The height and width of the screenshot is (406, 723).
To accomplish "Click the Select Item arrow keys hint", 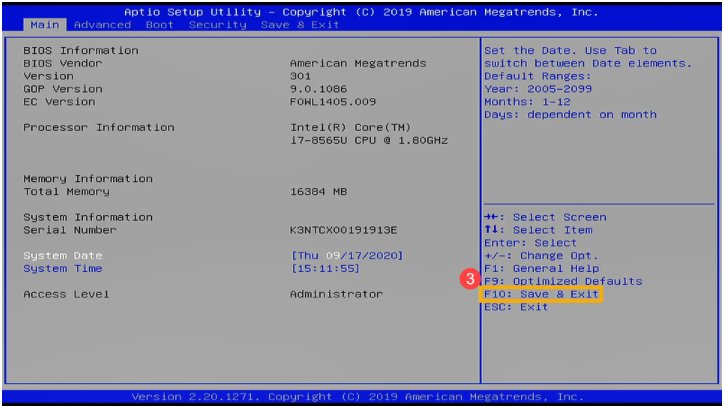I will pyautogui.click(x=537, y=230).
